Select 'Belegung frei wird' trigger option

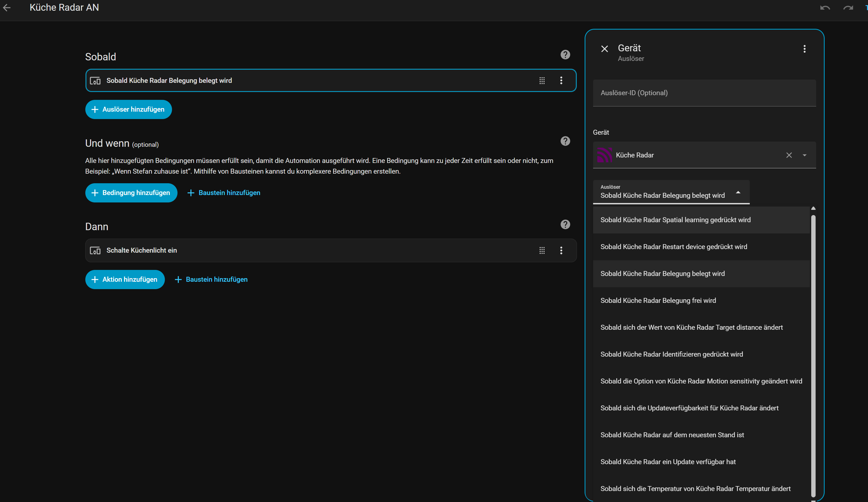tap(658, 301)
